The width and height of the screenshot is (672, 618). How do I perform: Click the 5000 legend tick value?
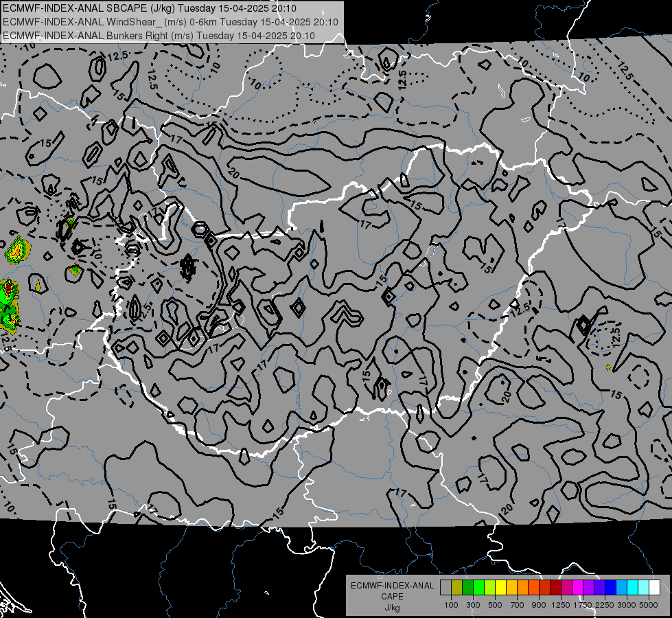click(649, 605)
